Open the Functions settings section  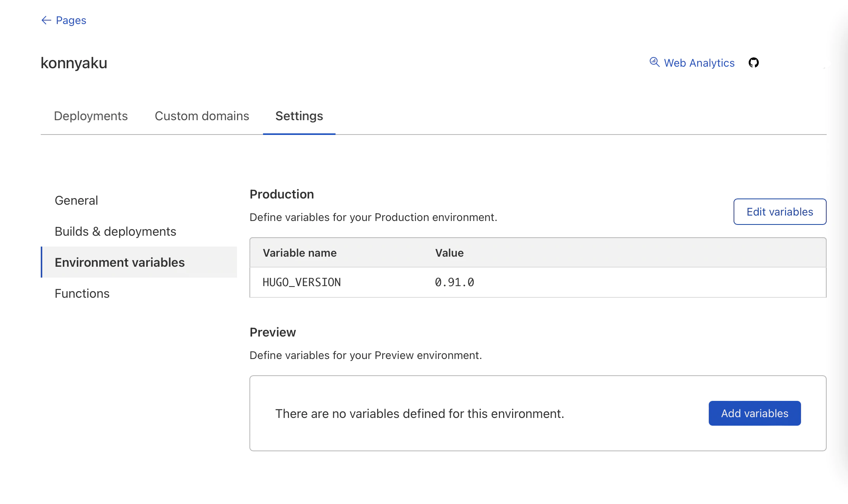click(x=82, y=293)
